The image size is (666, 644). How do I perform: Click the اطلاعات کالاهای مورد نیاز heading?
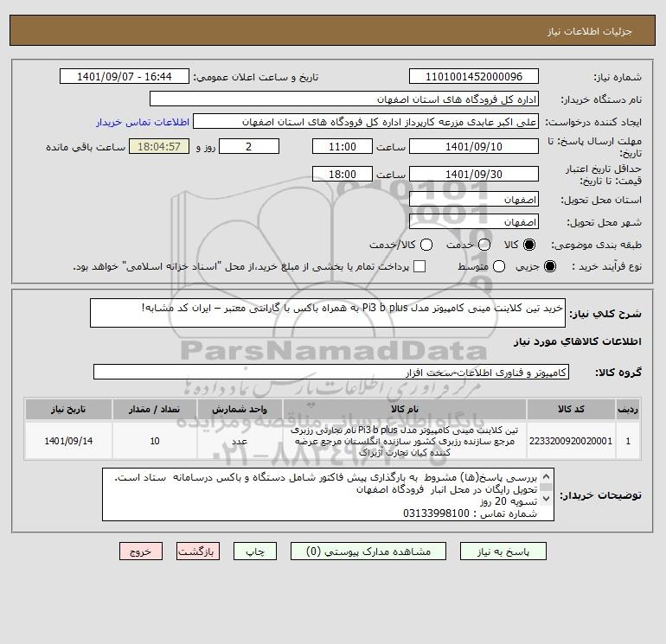(578, 341)
